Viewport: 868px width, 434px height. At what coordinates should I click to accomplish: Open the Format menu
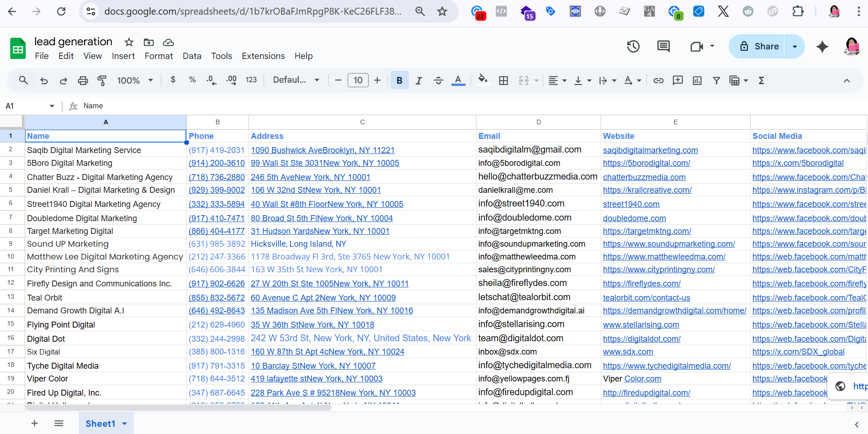pos(158,56)
